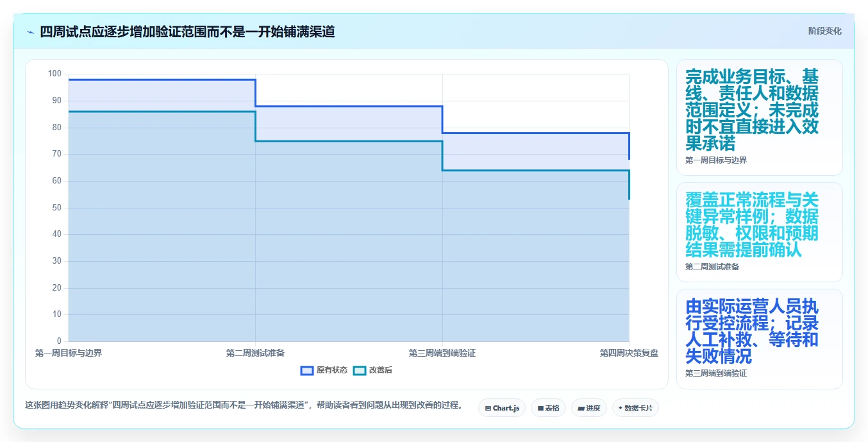Click card heading 由实际运营人员执行受控流程
The width and height of the screenshot is (868, 442).
click(x=751, y=331)
